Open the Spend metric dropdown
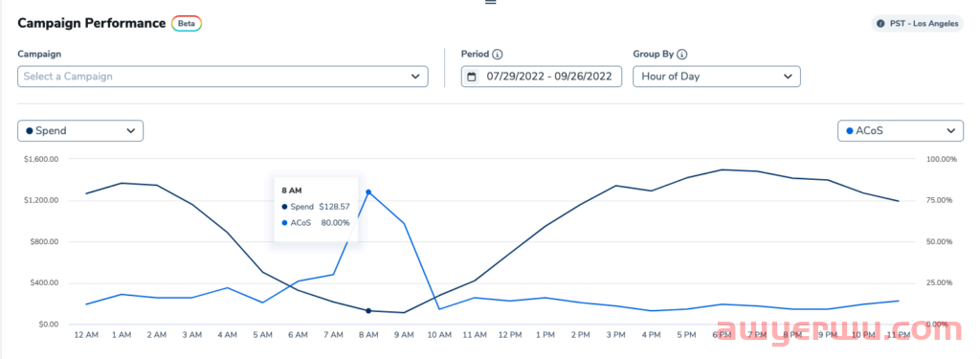Viewport: 980px width, 359px height. click(80, 131)
